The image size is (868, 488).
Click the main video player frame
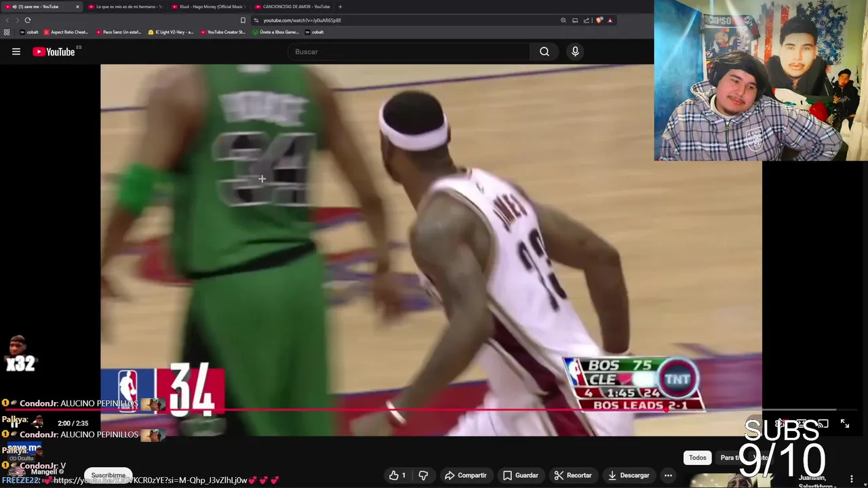pos(431,249)
